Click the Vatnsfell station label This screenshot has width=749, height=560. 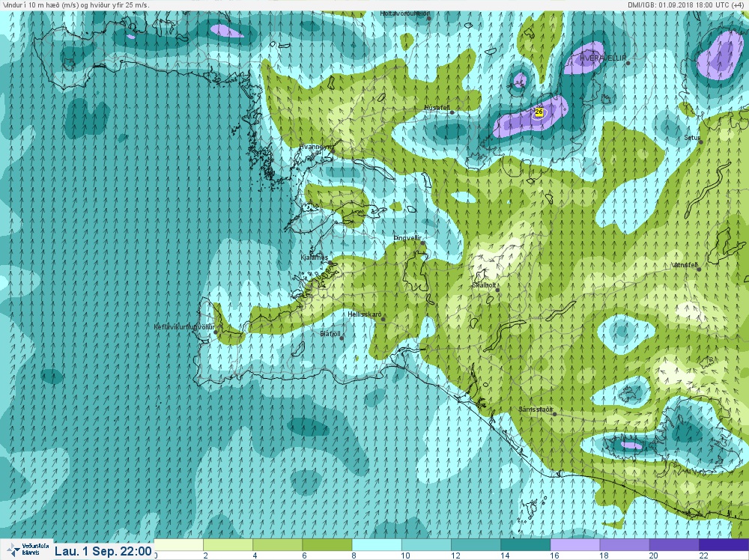tap(685, 265)
